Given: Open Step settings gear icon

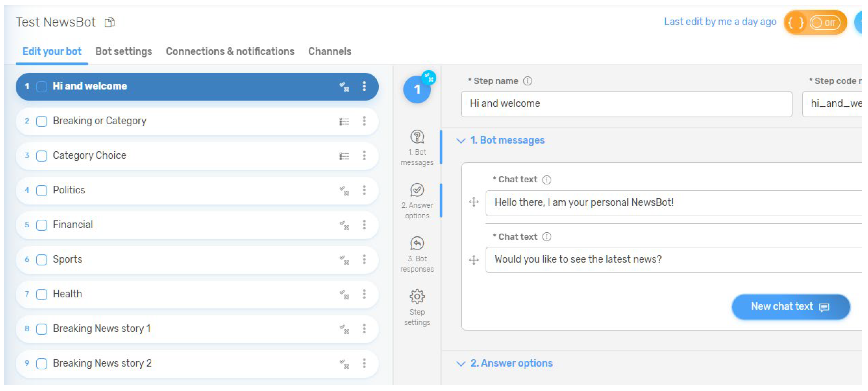Looking at the screenshot, I should (417, 297).
